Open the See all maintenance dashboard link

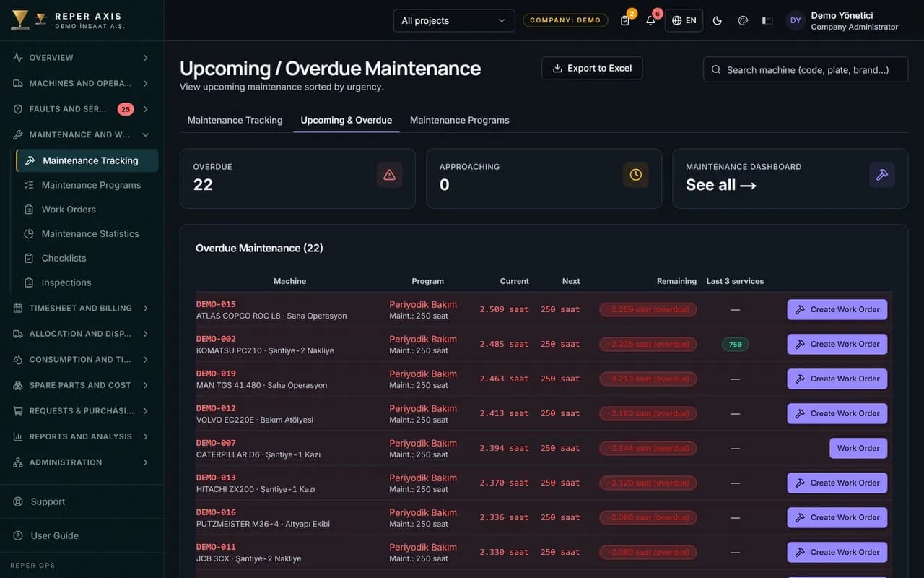(721, 185)
